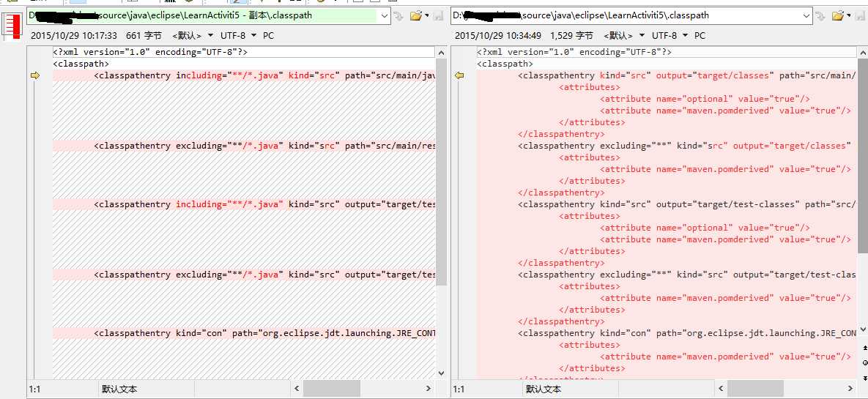Click right excluding="**" line with target/classes
The height and width of the screenshot is (399, 868).
pos(667,146)
